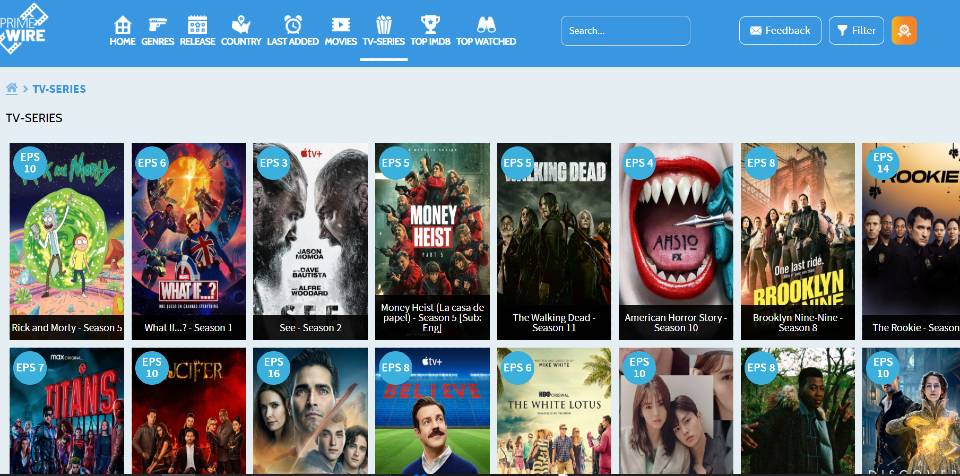Image resolution: width=960 pixels, height=476 pixels.
Task: Click EPS 6 badge on The White Lotus
Action: click(517, 368)
